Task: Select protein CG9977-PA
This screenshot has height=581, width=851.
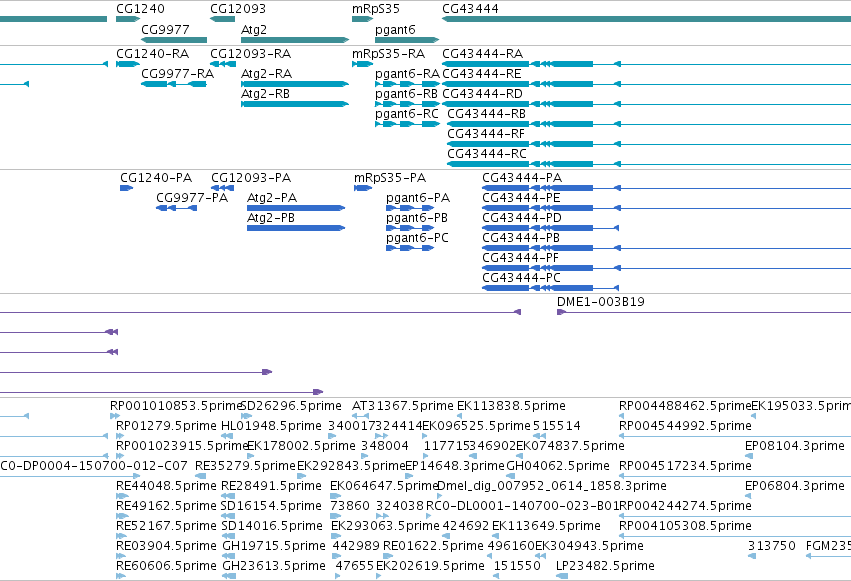Action: (x=176, y=208)
